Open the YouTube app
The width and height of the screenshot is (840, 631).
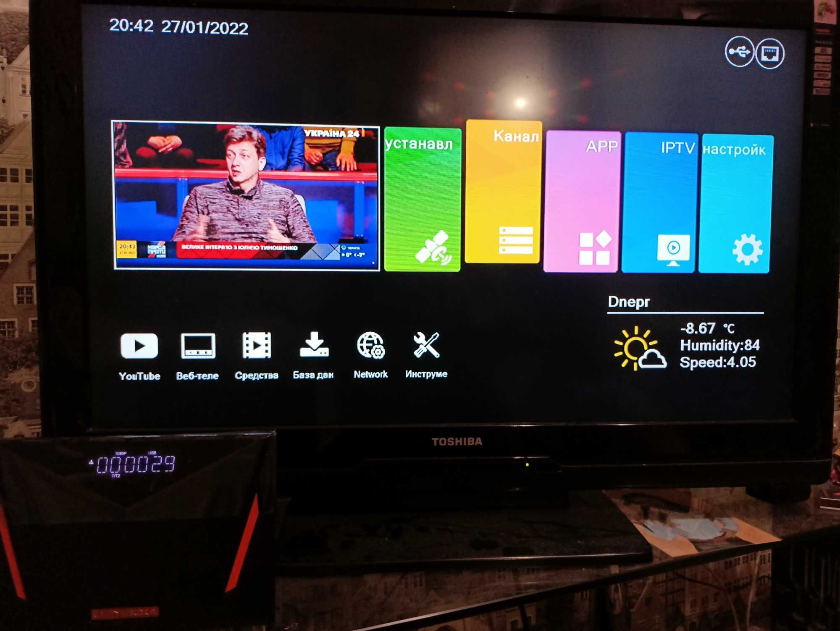[140, 349]
